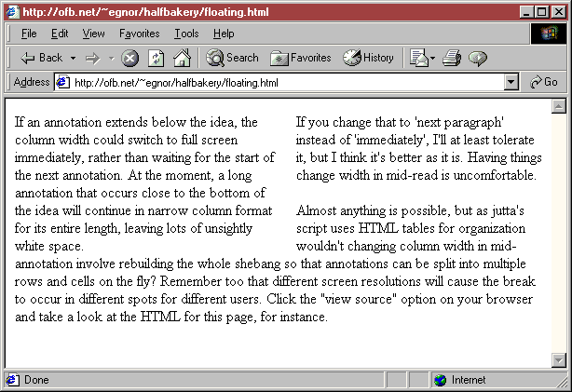This screenshot has width=572, height=392.
Task: Open the Favorites menu in menu bar
Action: tap(140, 34)
